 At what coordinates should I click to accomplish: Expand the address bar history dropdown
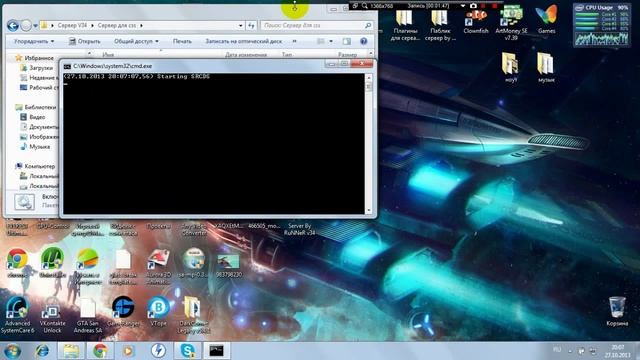(240, 25)
